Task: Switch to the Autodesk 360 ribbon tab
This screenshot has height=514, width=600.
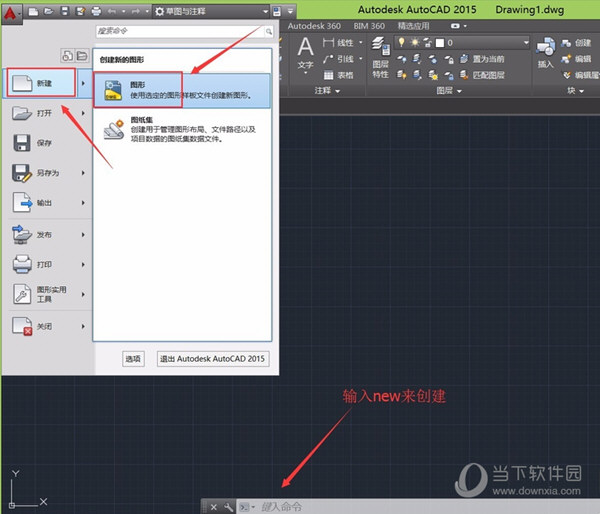Action: click(x=314, y=26)
